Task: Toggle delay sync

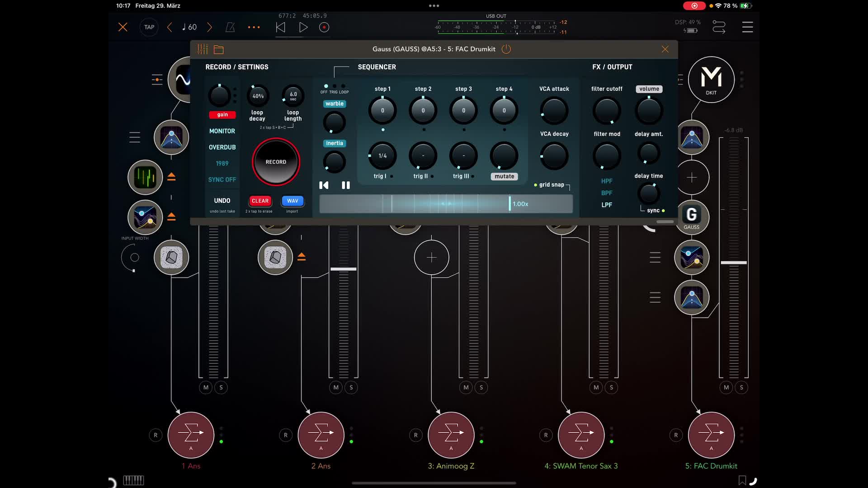Action: [x=656, y=211]
